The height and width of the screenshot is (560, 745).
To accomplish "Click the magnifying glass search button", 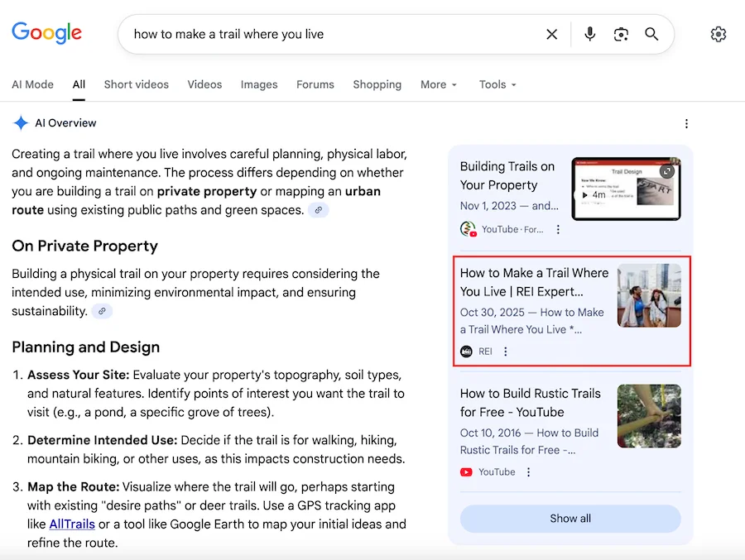I will tap(651, 34).
